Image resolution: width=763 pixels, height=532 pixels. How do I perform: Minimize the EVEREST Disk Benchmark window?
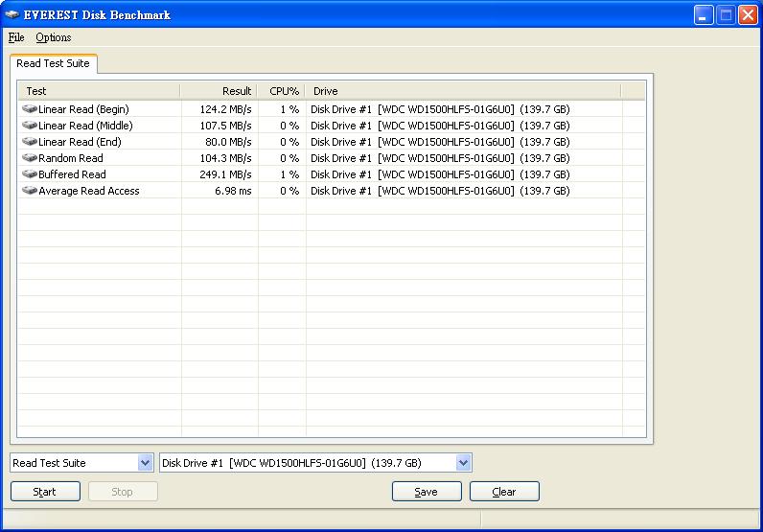[704, 15]
